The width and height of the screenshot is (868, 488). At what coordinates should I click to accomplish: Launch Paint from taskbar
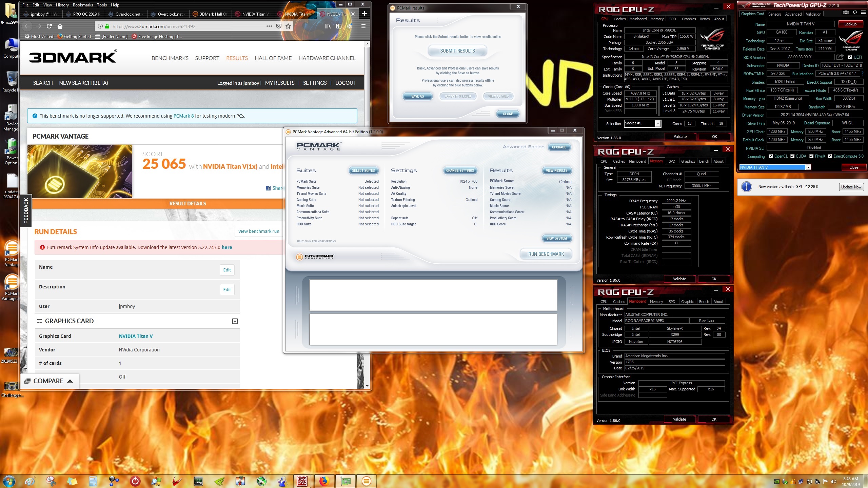(30, 481)
